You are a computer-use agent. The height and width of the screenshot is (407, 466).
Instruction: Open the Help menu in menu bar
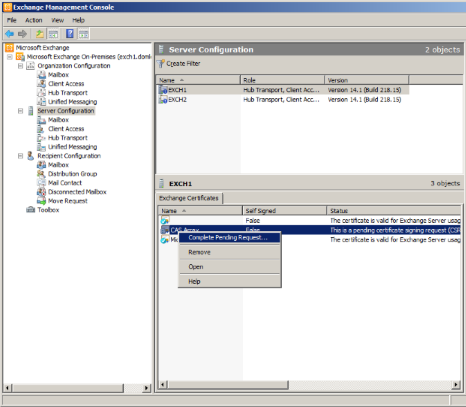coord(78,20)
